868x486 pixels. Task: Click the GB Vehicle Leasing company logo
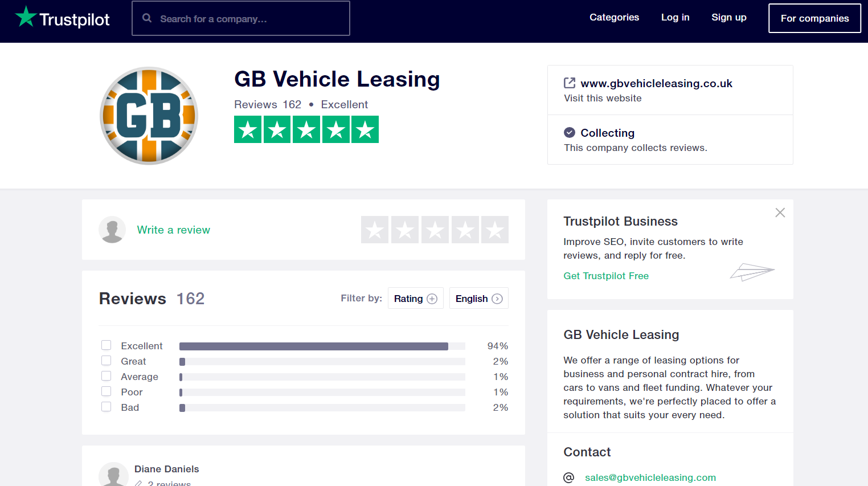coord(149,116)
